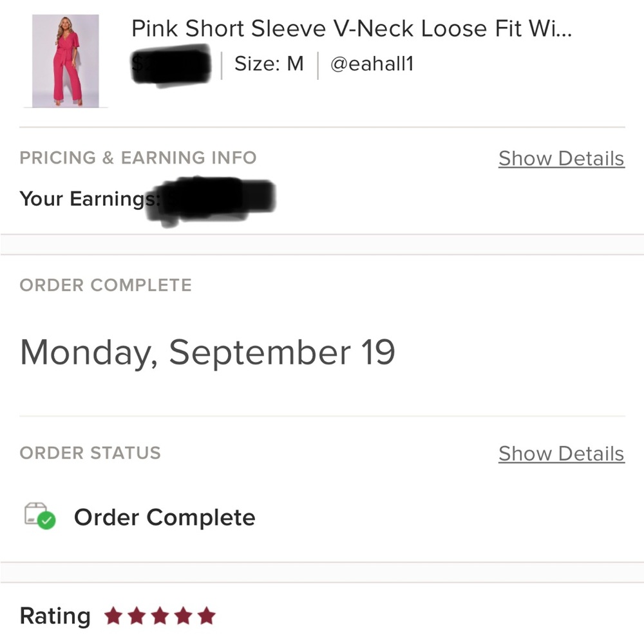Click the order complete package icon
The image size is (644, 644).
point(40,516)
